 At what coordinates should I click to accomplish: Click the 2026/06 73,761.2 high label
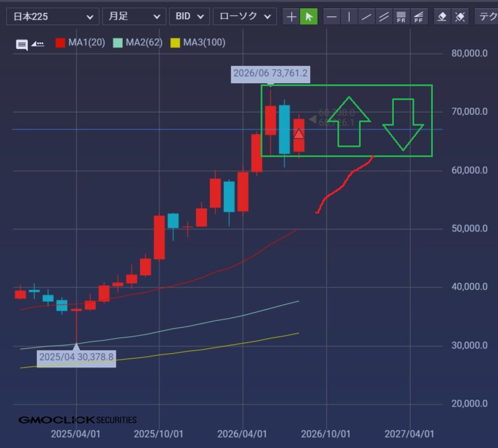[x=271, y=73]
